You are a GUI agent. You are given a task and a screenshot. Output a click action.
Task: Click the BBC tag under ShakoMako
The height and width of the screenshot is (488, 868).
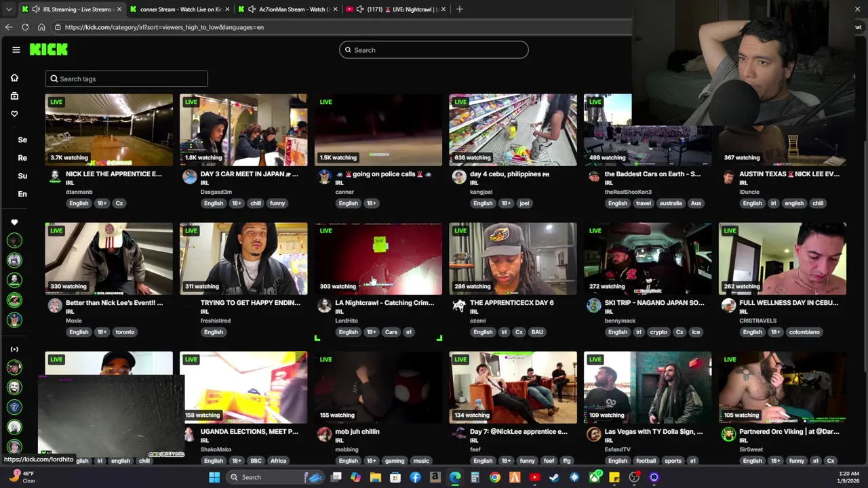(256, 461)
